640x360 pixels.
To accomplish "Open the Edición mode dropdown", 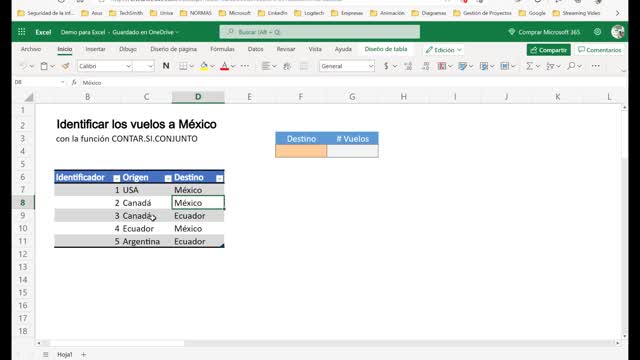I will (x=443, y=50).
